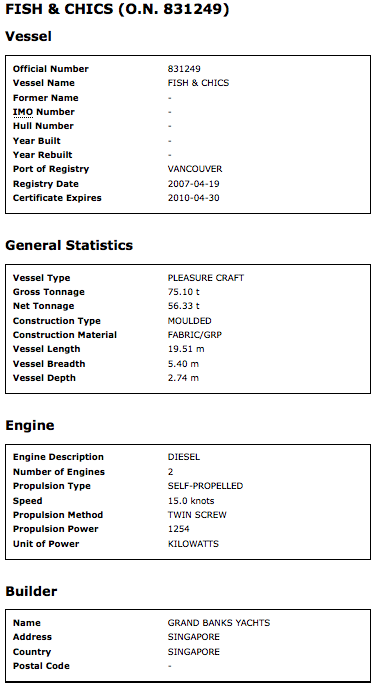Viewport: 383px width, 687px height.
Task: Click the Registry Date value 2007-04-19
Action: 194,184
